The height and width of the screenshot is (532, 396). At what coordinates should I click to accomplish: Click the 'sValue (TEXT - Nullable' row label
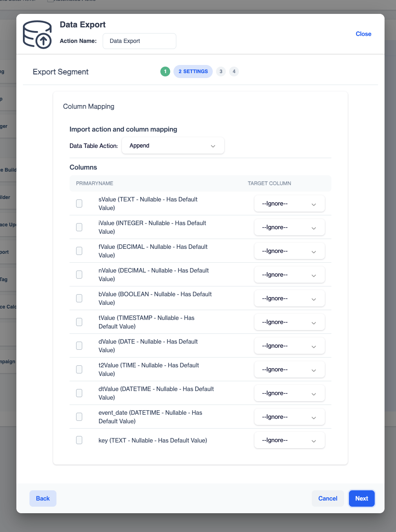[x=148, y=203]
